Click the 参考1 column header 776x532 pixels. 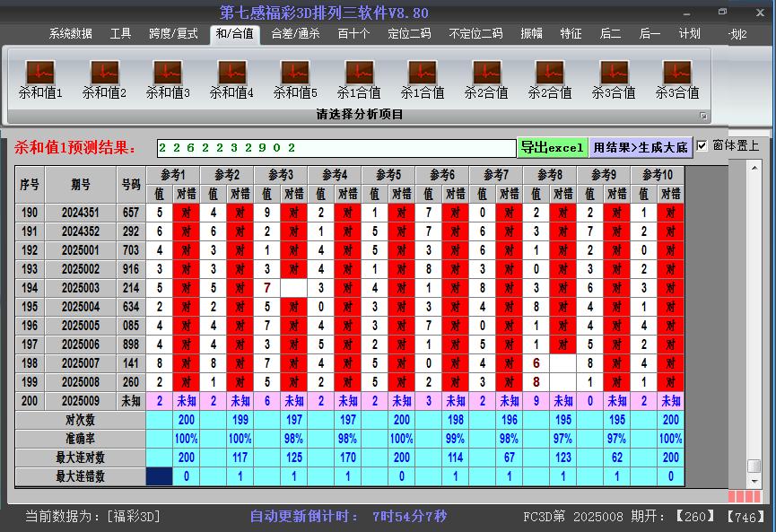(x=173, y=175)
